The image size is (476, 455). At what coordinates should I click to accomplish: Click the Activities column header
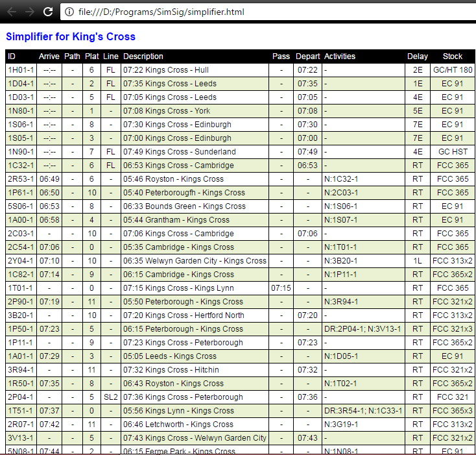(340, 56)
